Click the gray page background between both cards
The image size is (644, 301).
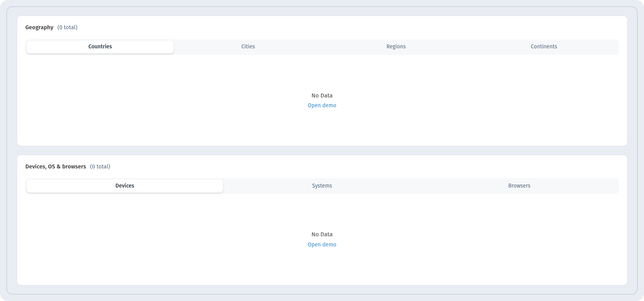(x=322, y=150)
